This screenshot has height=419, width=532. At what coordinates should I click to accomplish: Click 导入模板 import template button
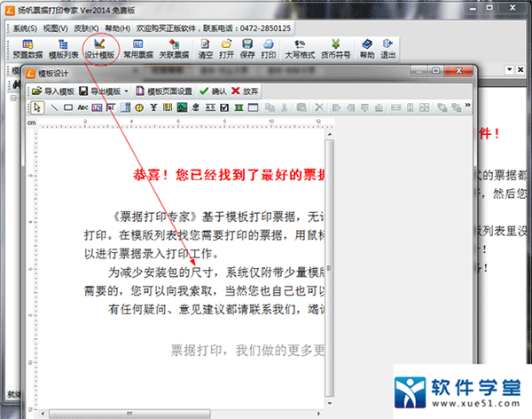pyautogui.click(x=53, y=91)
